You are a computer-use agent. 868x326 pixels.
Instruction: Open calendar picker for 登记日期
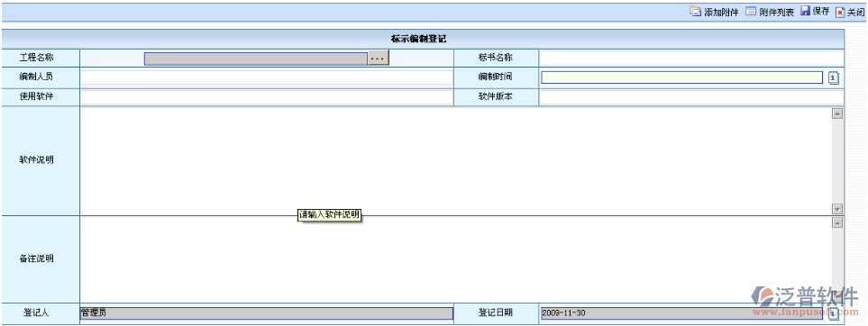[834, 313]
